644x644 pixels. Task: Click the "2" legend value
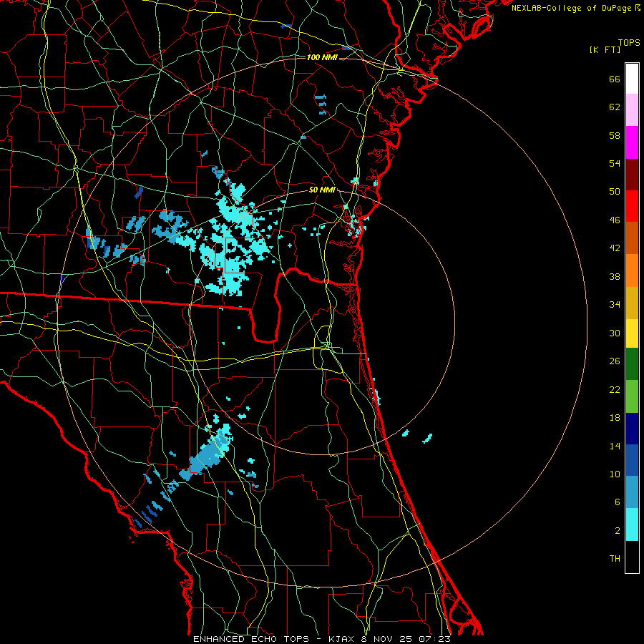tap(618, 531)
